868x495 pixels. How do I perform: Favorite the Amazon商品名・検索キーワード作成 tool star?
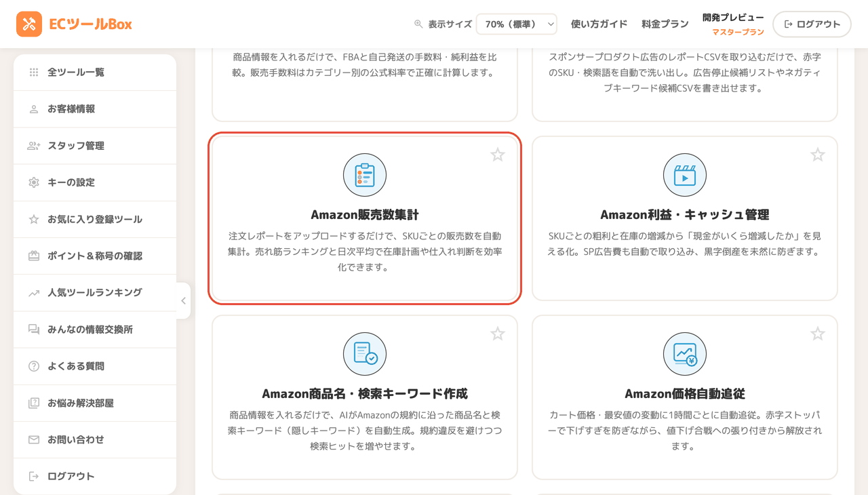point(498,334)
